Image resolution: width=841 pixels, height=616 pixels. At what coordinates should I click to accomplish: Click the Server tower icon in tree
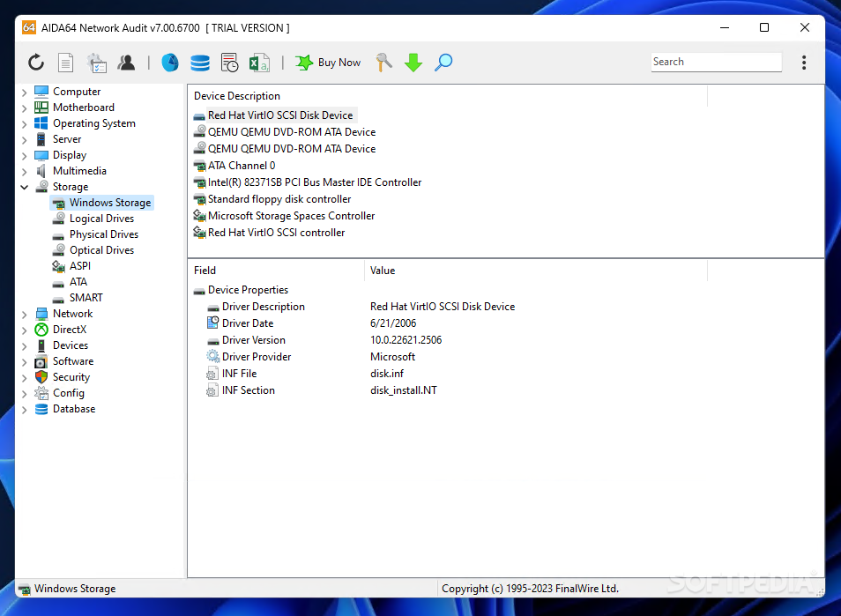[x=41, y=139]
